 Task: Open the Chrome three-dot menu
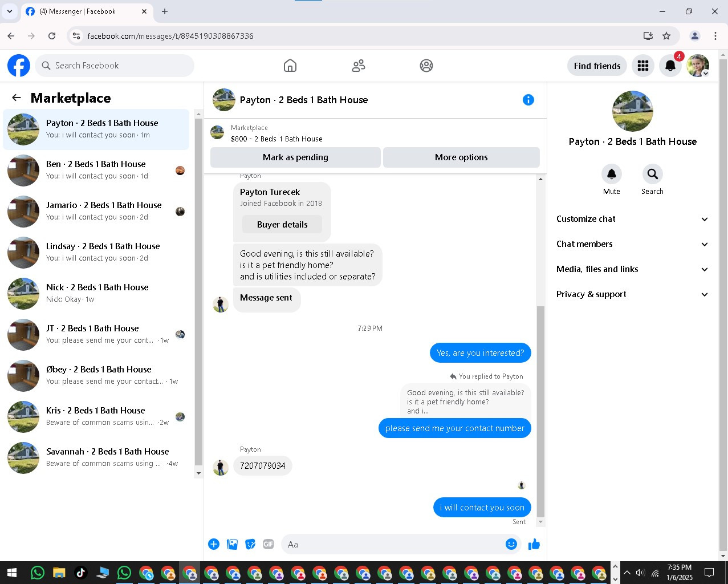[x=715, y=36]
